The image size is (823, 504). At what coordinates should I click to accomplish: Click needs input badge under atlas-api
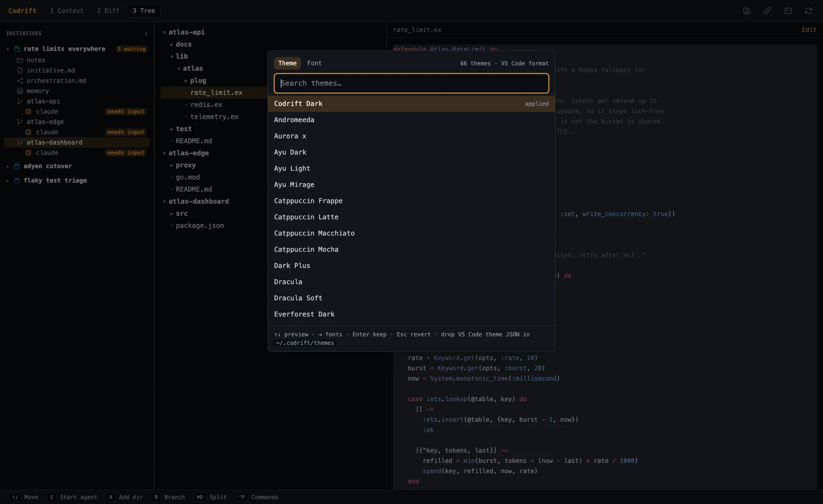pyautogui.click(x=126, y=111)
